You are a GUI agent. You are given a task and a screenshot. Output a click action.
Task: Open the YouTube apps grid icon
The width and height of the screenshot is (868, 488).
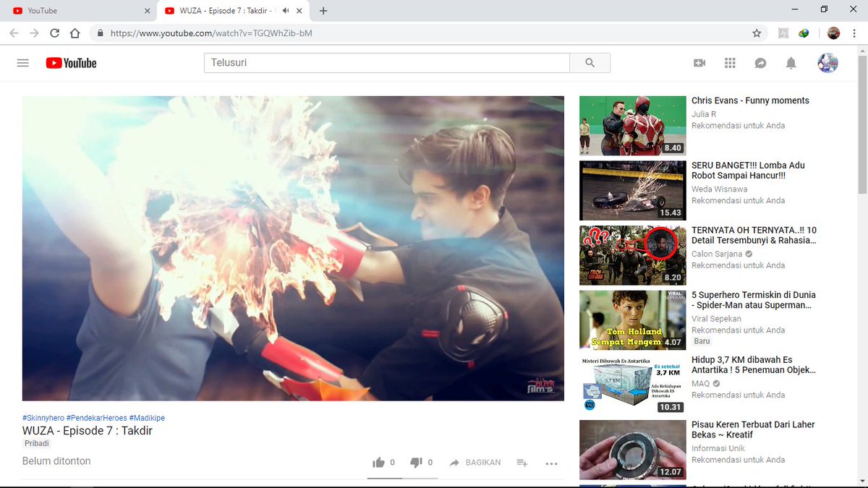(730, 63)
